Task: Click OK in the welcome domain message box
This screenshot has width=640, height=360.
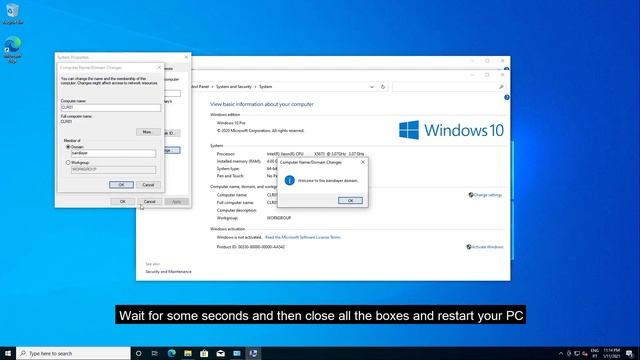Action: pyautogui.click(x=350, y=200)
